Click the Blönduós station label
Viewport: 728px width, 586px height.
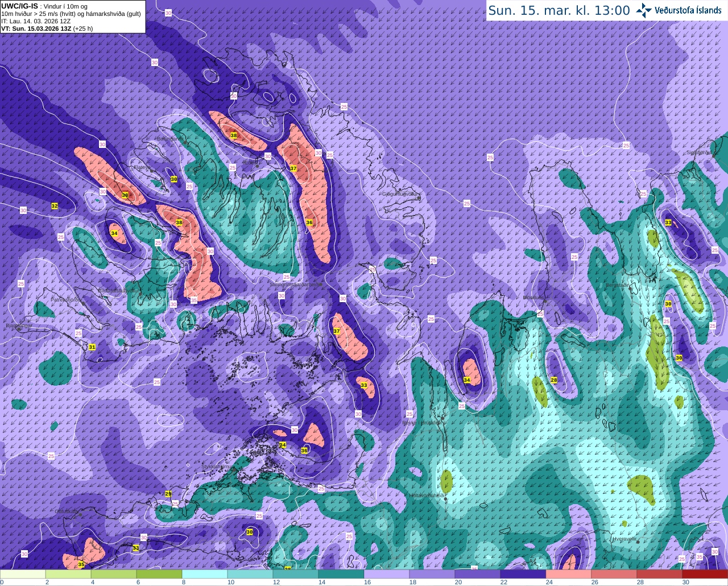535,298
